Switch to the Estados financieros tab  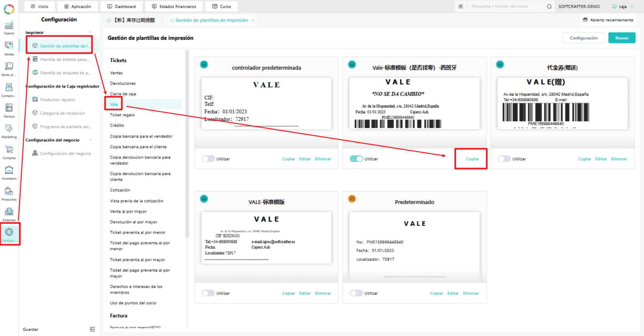174,7
